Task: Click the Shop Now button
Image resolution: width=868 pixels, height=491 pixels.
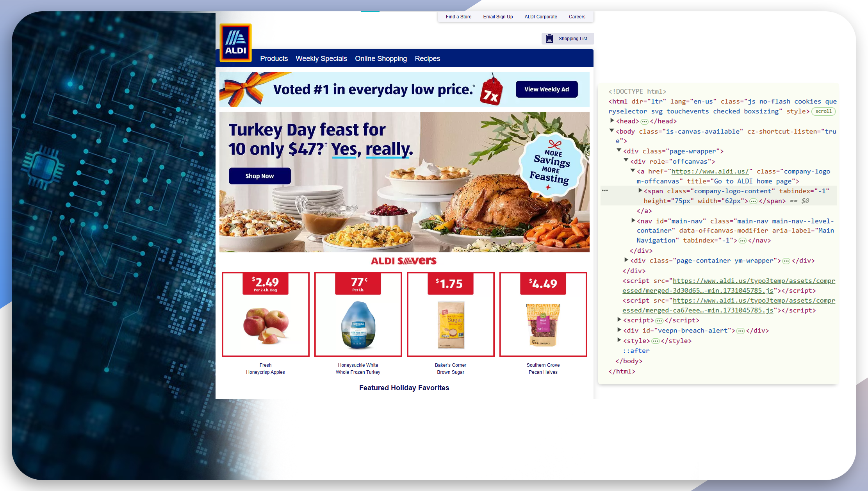Action: [x=260, y=175]
